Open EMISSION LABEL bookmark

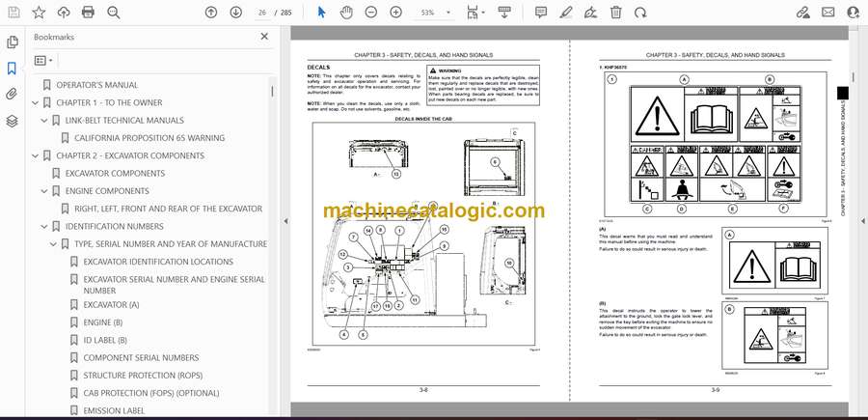pos(114,410)
